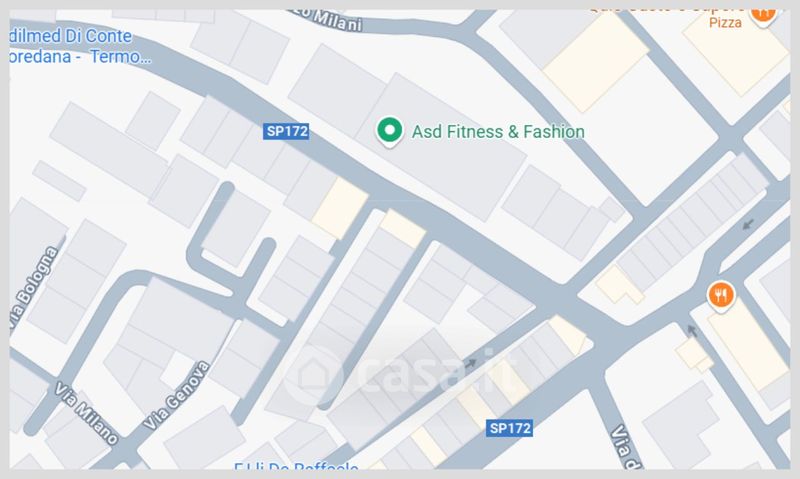The width and height of the screenshot is (800, 479).
Task: Click the upper SP172 road shield
Action: (x=287, y=131)
